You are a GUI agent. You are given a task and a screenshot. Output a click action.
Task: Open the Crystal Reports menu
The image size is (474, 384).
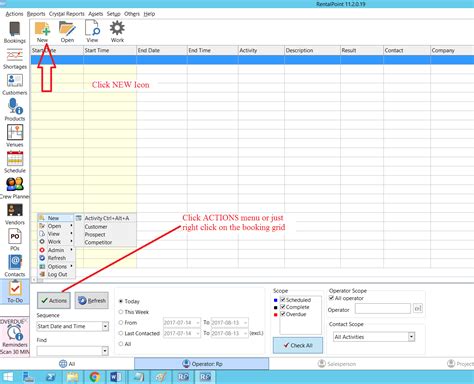click(x=67, y=14)
